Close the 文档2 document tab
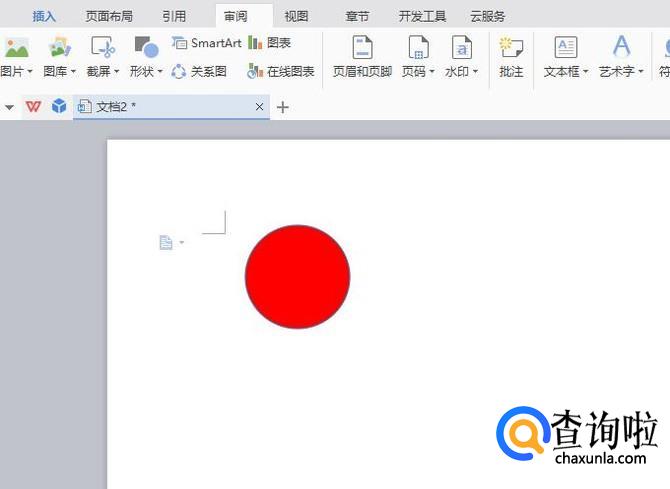Image resolution: width=670 pixels, height=489 pixels. (259, 107)
